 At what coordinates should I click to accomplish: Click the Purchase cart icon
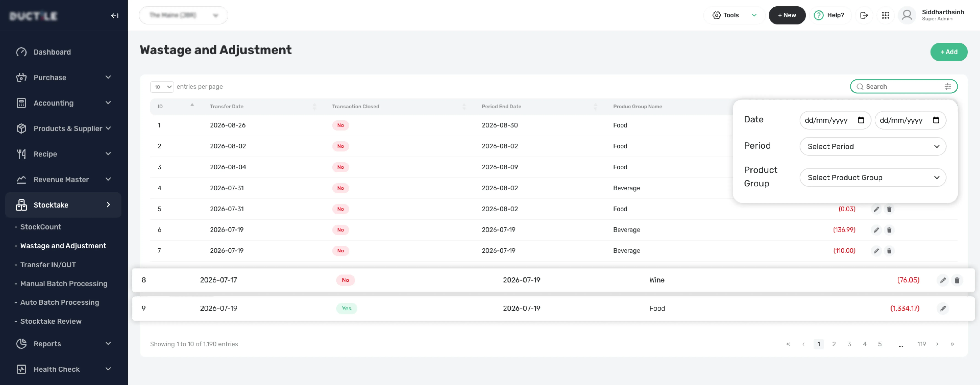pos(21,78)
